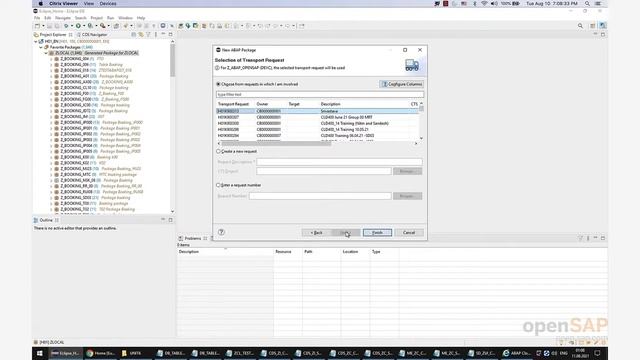Open ABAP Cls Internet Explorer taskbar item
This screenshot has width=640, height=360.
coord(517,353)
